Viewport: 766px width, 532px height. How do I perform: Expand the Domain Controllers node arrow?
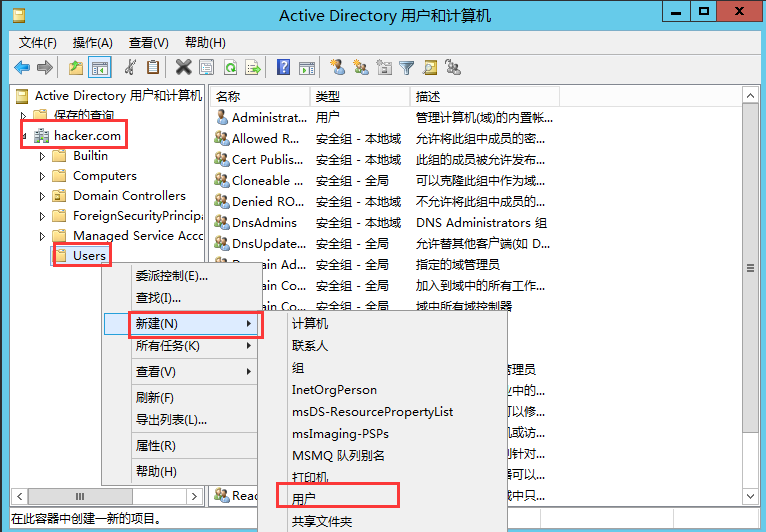click(42, 196)
